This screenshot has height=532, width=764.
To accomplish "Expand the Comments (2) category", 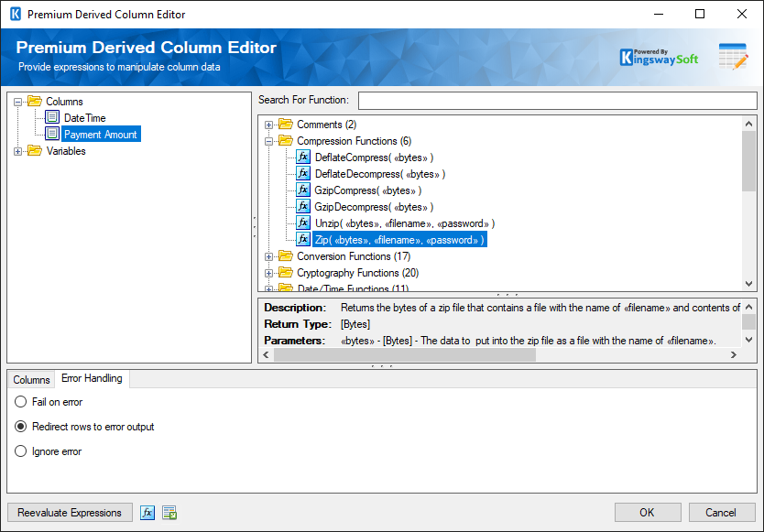I will 268,125.
